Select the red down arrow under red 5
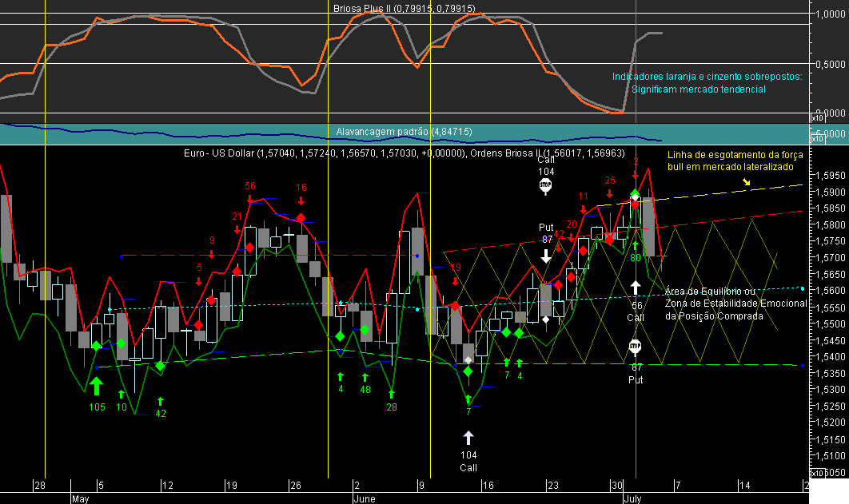Screen dimensions: 849x504 (x=199, y=280)
